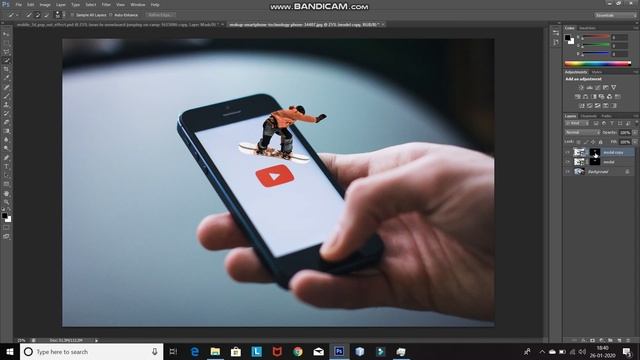This screenshot has height=360, width=640.
Task: Add a Curves adjustment
Action: (x=598, y=87)
